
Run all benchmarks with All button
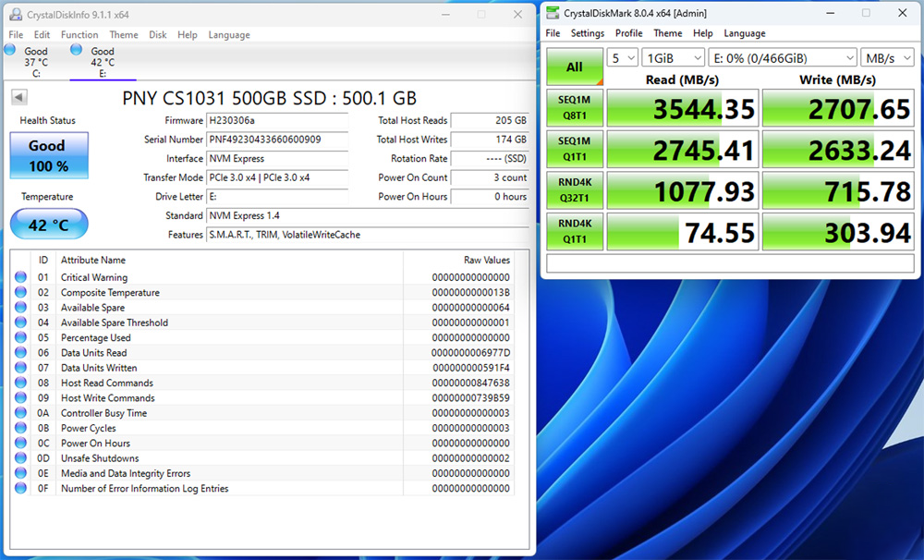pos(575,67)
